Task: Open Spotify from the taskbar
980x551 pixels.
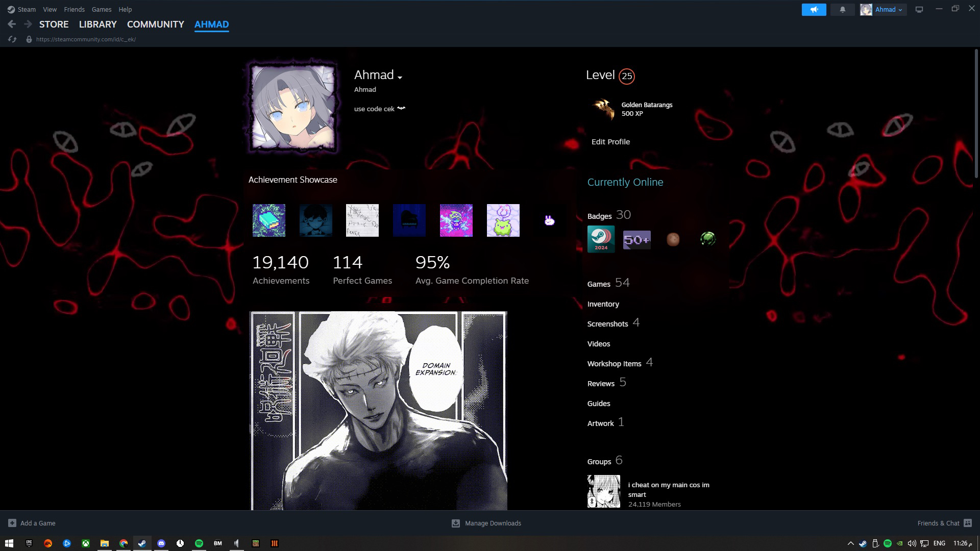Action: (199, 543)
